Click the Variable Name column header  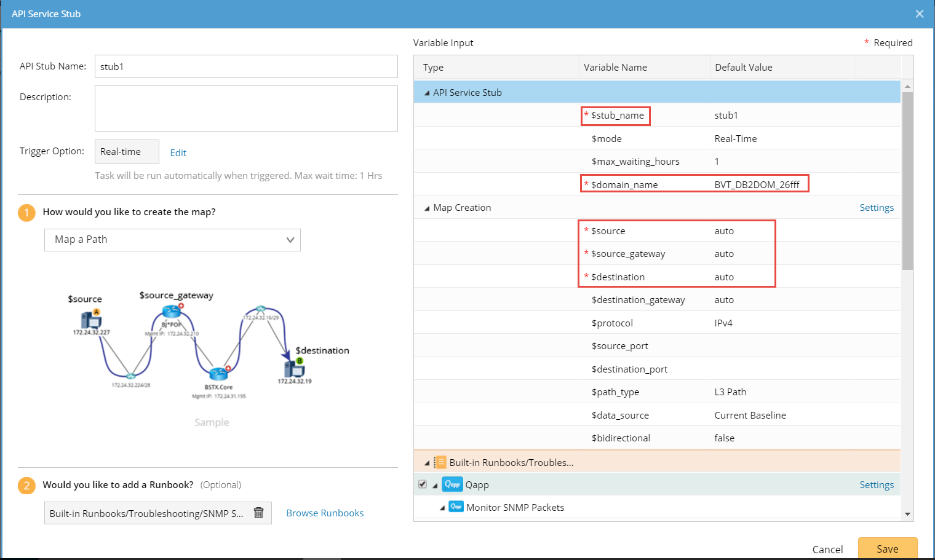click(x=615, y=68)
